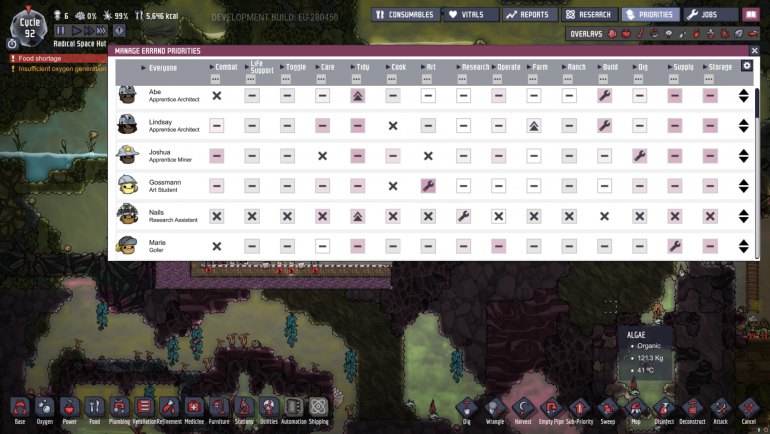Screen dimensions: 770x434
Task: Expand the Build column header
Action: coord(607,67)
